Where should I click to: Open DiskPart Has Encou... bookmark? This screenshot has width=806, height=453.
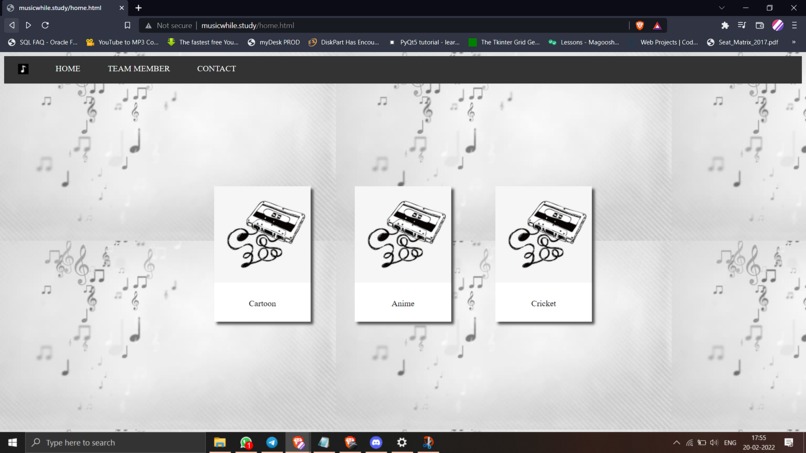(x=344, y=42)
